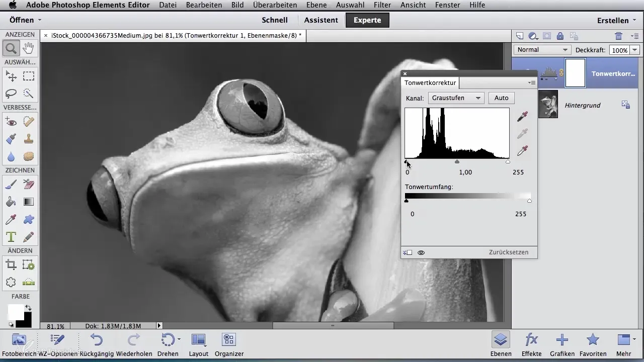This screenshot has width=644, height=362.
Task: Create a new layer with page icon
Action: pos(520,36)
